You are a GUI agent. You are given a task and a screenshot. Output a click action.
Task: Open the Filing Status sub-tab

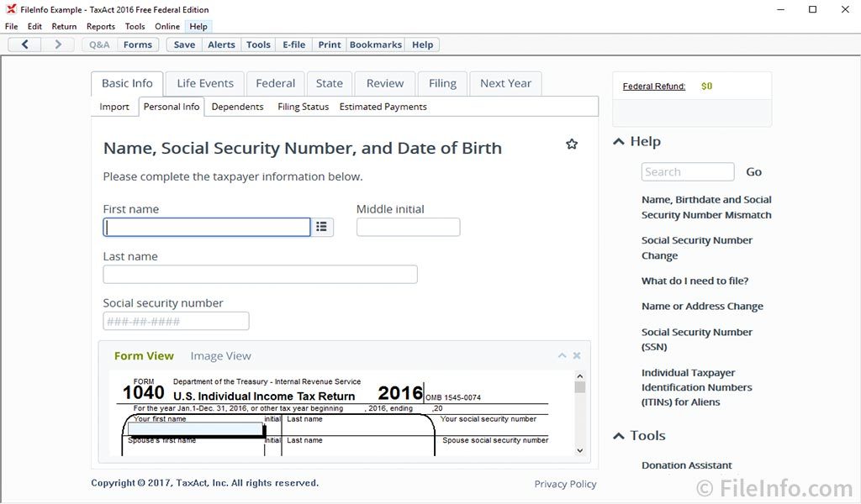coord(303,107)
